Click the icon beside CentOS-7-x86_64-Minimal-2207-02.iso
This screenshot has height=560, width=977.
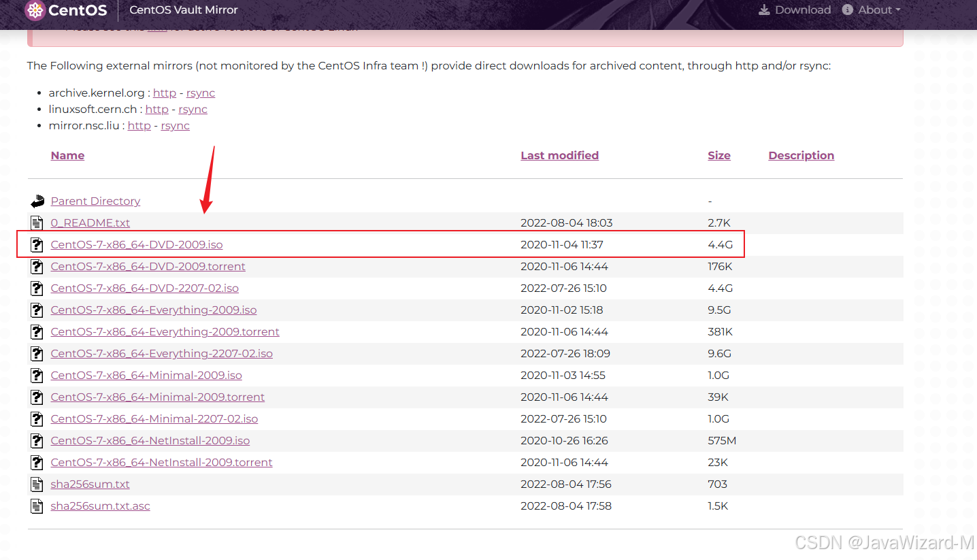pos(37,419)
